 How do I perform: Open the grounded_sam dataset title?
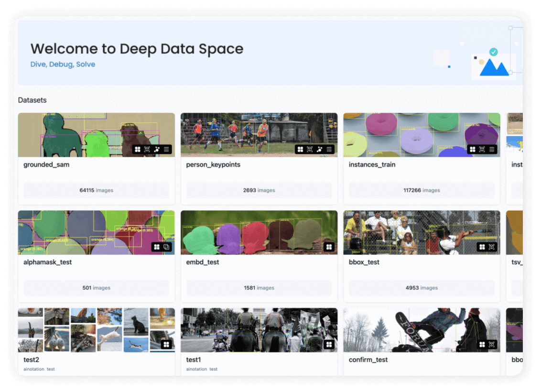[46, 164]
